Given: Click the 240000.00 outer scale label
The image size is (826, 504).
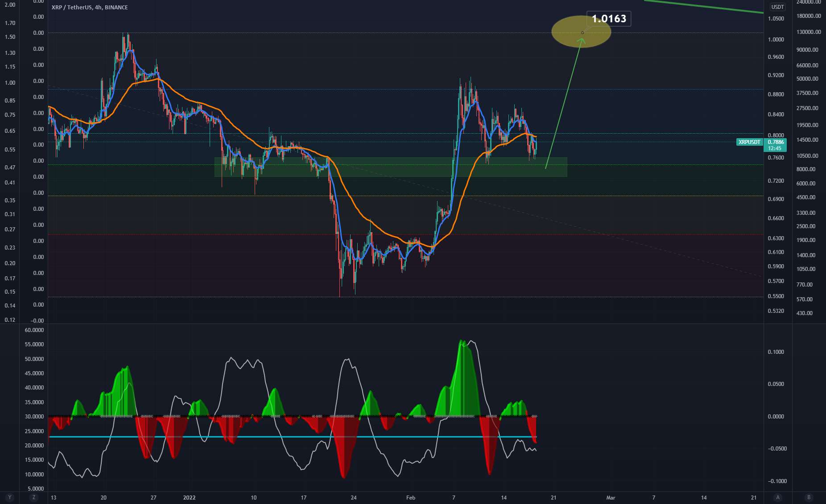Looking at the screenshot, I should coord(809,2).
